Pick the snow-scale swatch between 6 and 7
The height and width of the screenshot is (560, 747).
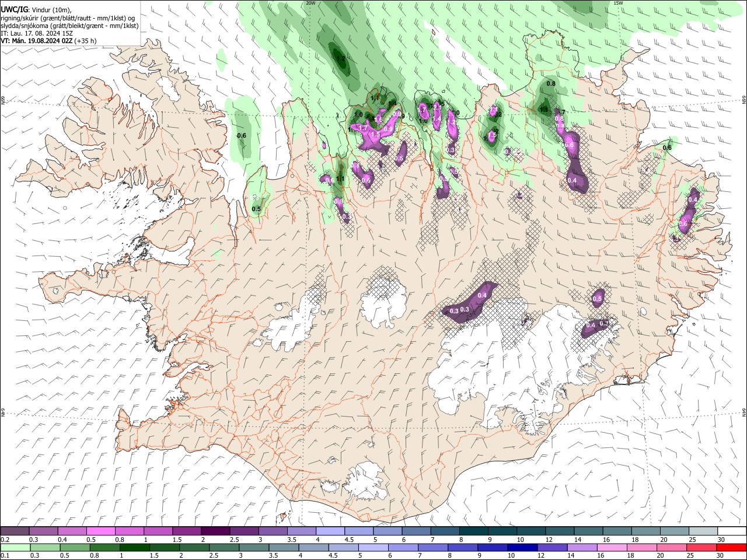tap(416, 531)
